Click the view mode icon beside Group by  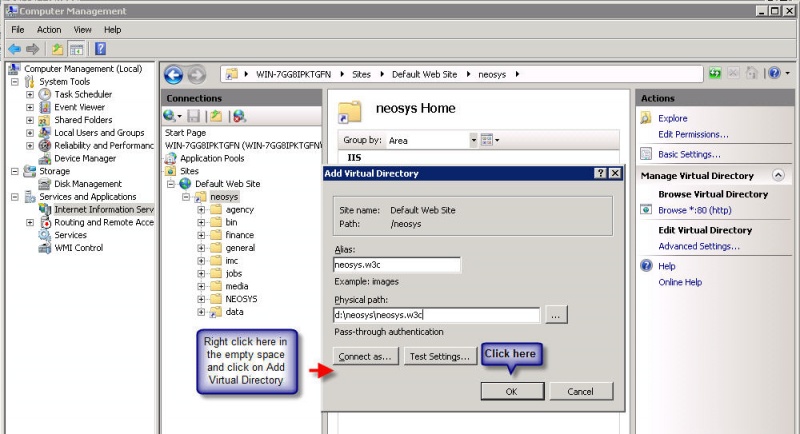(487, 140)
